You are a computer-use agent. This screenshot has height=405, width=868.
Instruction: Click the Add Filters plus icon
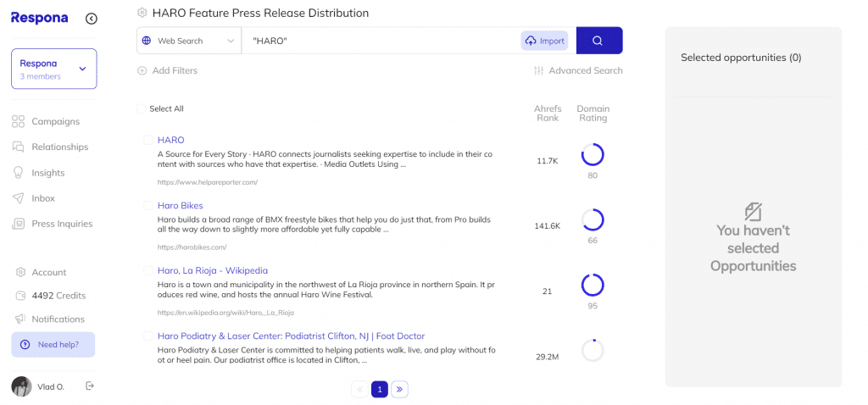pyautogui.click(x=142, y=71)
